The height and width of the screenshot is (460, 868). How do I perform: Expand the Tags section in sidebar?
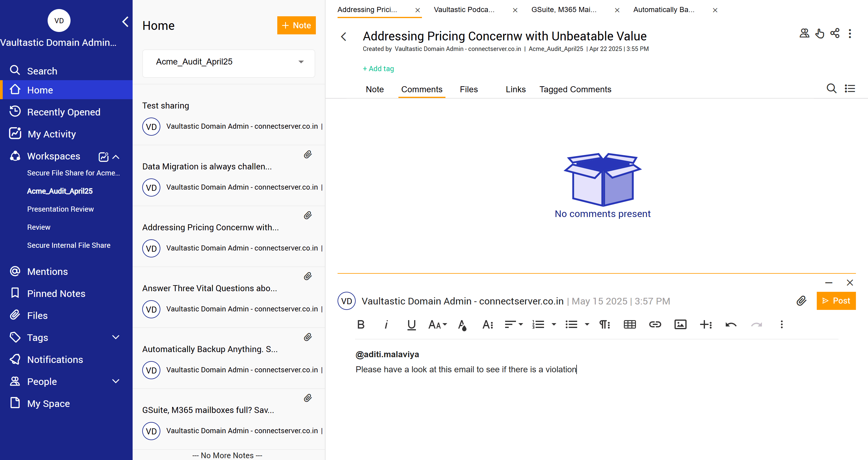[x=115, y=337]
